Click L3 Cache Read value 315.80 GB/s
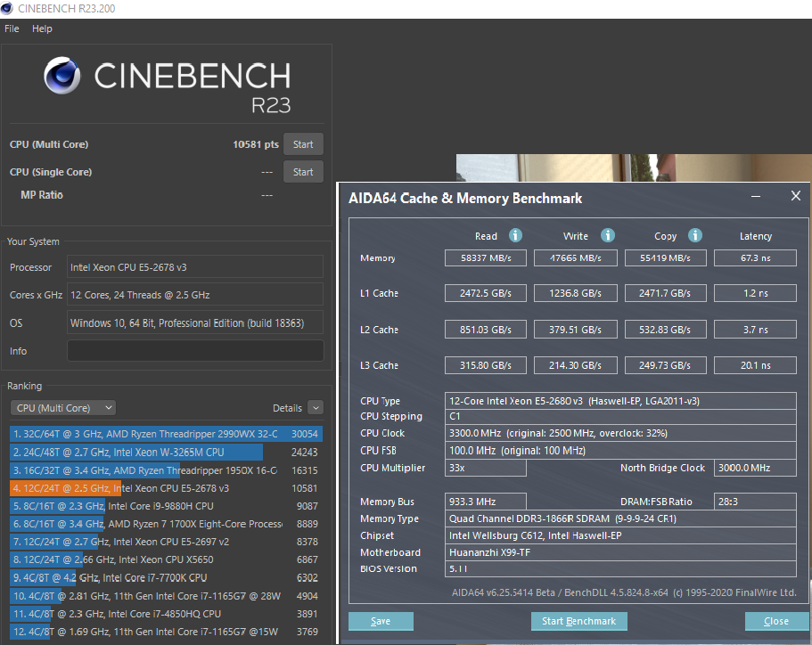The height and width of the screenshot is (645, 812). coord(486,365)
